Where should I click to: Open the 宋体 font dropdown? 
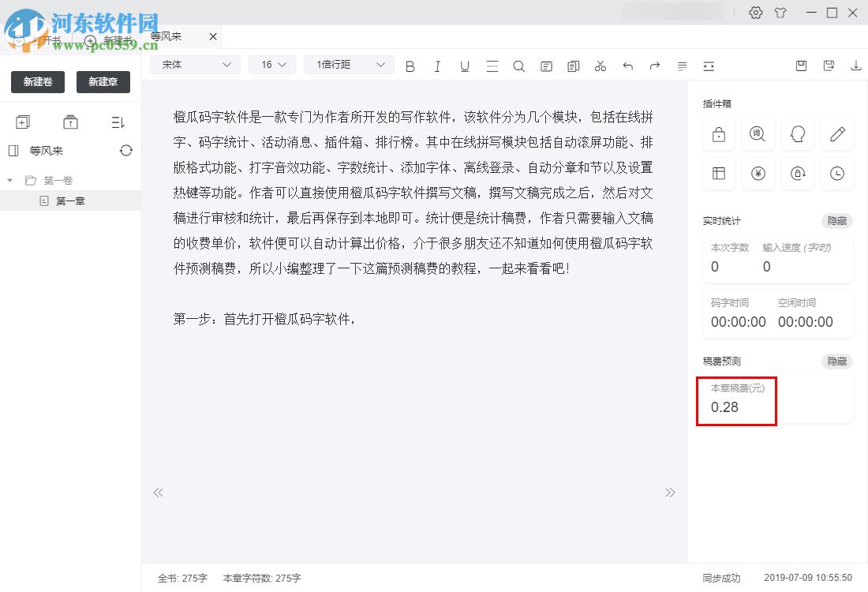click(194, 64)
